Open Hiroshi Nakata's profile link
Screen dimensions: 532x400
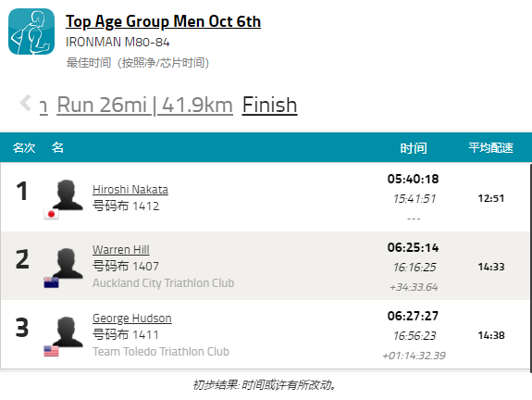pos(130,190)
